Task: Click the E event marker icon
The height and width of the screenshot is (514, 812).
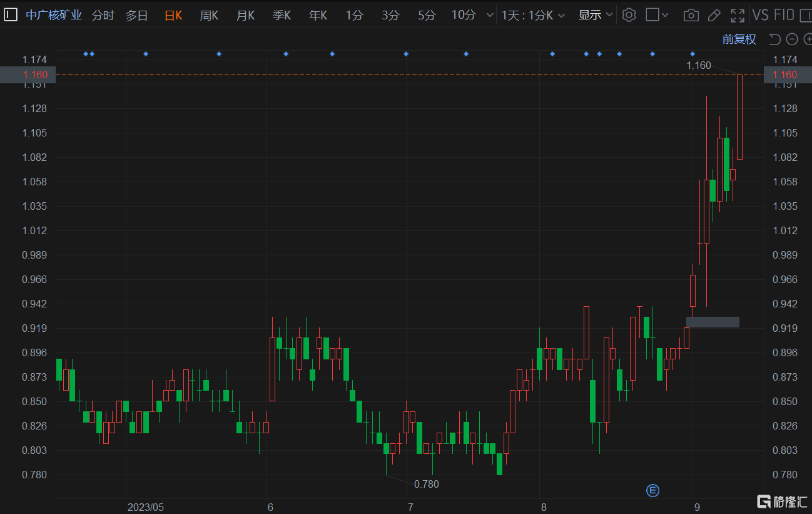Action: (x=652, y=490)
